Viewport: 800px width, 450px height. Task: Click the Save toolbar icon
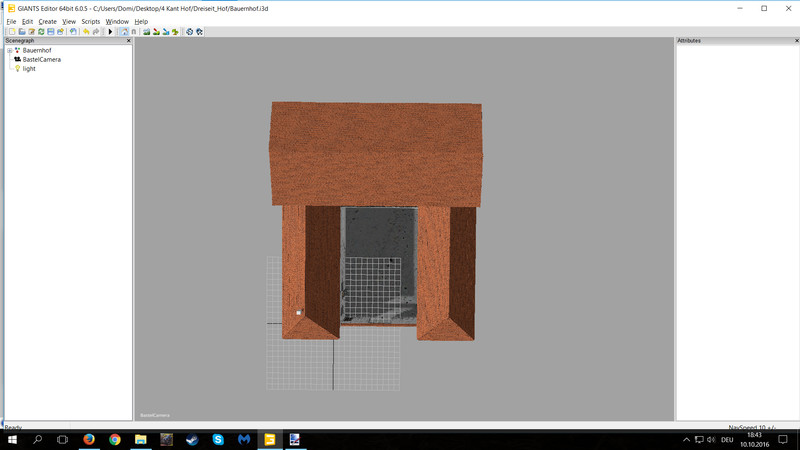pos(51,32)
